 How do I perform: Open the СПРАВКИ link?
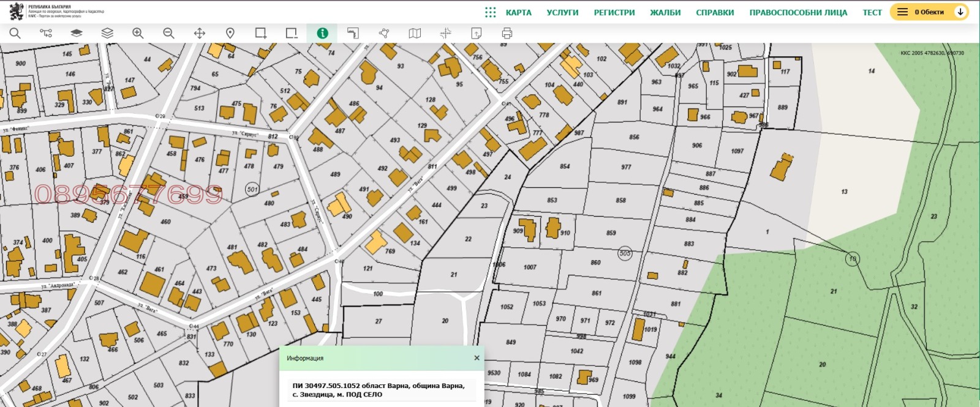(715, 12)
